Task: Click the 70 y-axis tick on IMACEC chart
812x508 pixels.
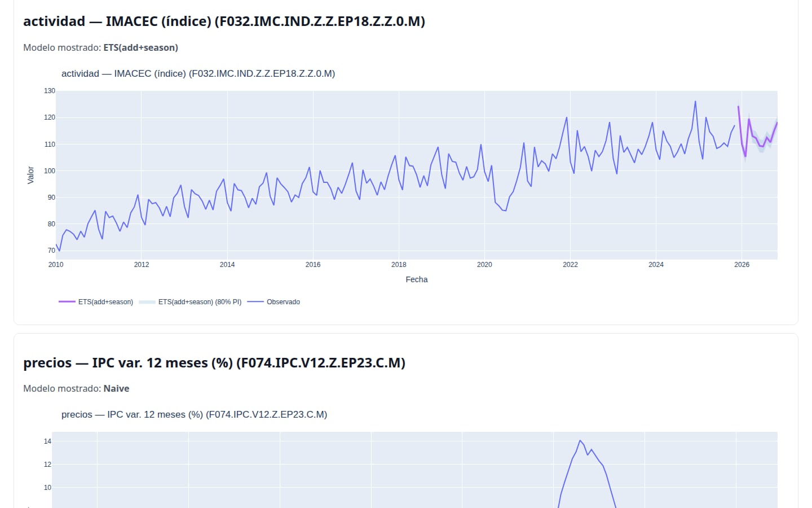Action: tap(51, 251)
